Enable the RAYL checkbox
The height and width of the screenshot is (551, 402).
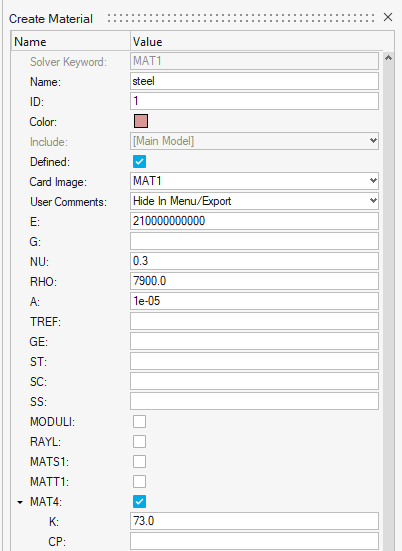[x=140, y=441]
